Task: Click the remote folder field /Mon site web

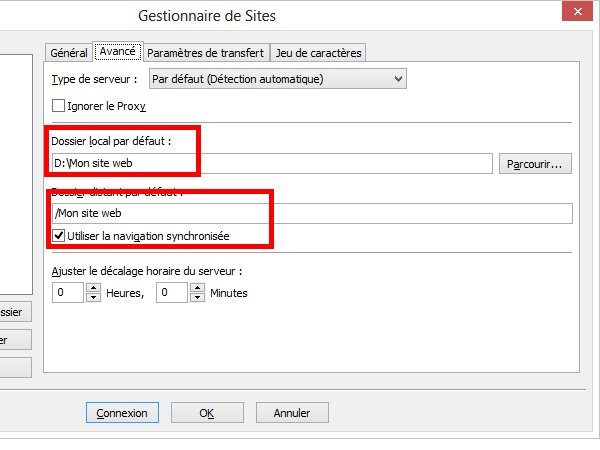Action: tap(312, 213)
